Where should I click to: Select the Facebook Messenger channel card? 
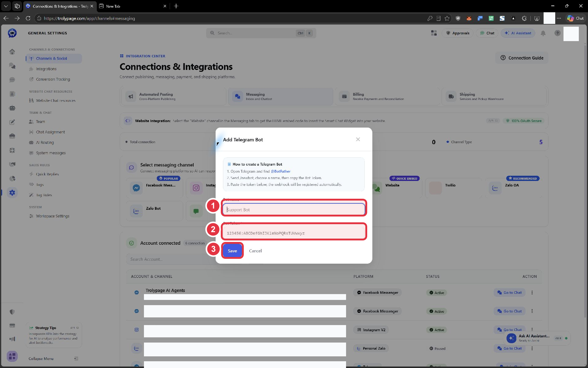point(154,188)
